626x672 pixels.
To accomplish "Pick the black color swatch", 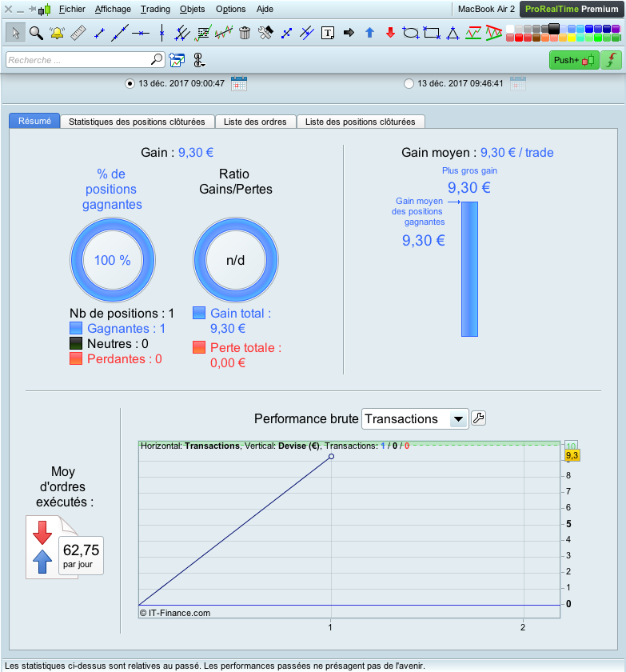I will [554, 29].
